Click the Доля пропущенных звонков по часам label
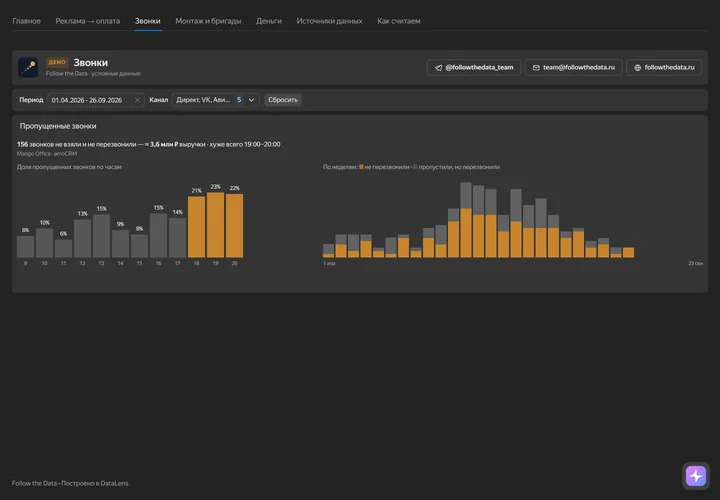720x500 pixels. 69,167
